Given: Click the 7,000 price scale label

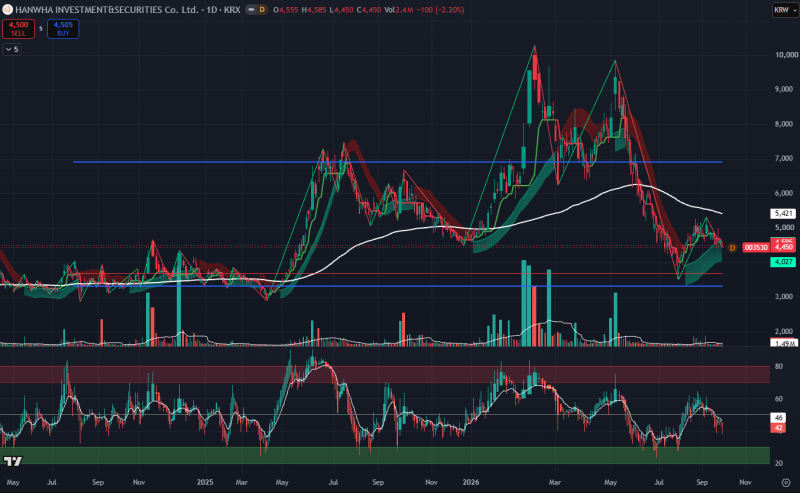Looking at the screenshot, I should coord(784,159).
